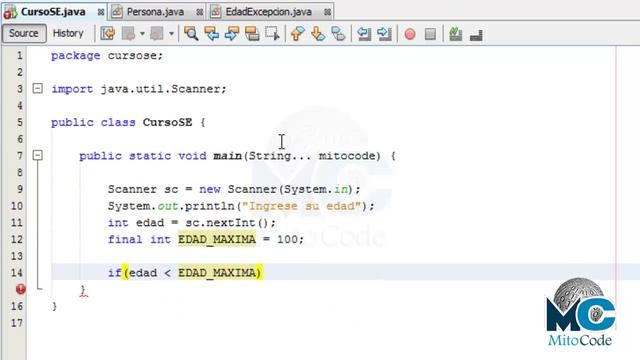Click the "Ingrese su edad" string literal
Viewport: 640px width, 360px height.
(302, 206)
